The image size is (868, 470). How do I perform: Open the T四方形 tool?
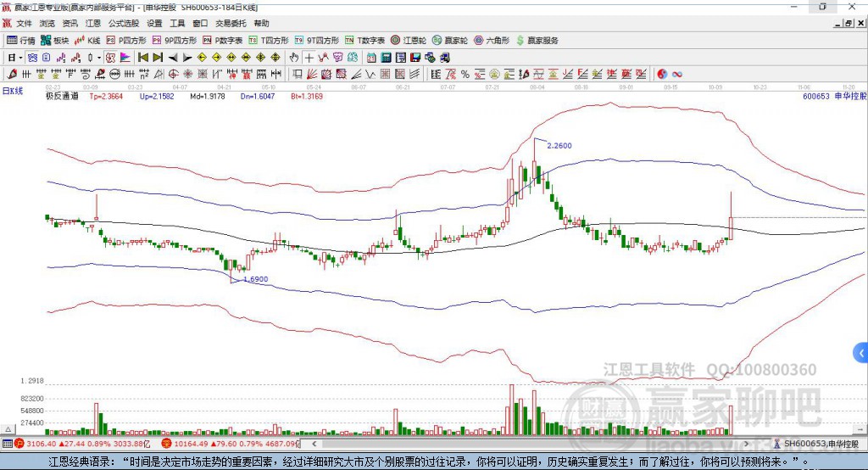tap(269, 41)
